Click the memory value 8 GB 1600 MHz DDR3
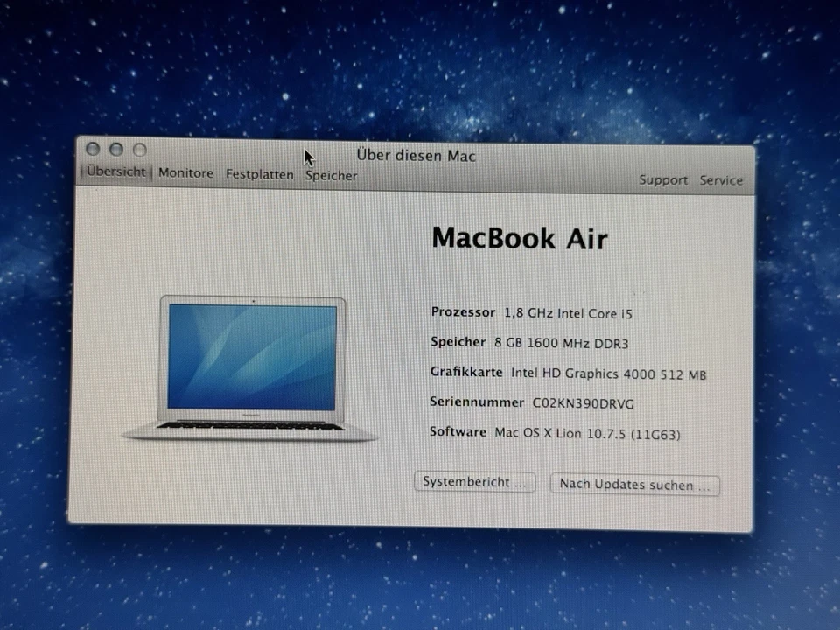Screen dimensions: 840x630 [x=562, y=343]
